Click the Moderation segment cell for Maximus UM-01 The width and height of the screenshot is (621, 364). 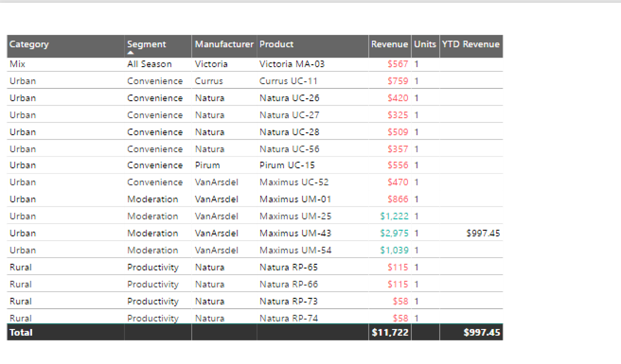click(x=152, y=199)
